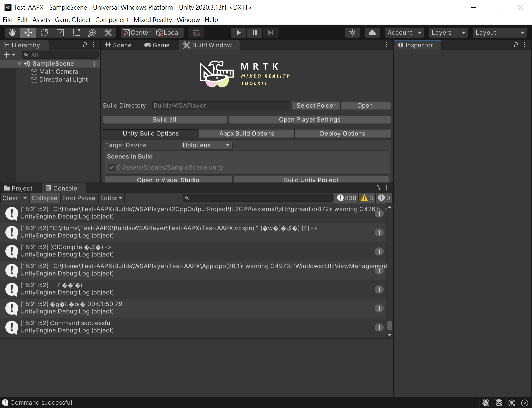This screenshot has height=408, width=532.
Task: Open Build Window panel options menu
Action: [x=386, y=45]
